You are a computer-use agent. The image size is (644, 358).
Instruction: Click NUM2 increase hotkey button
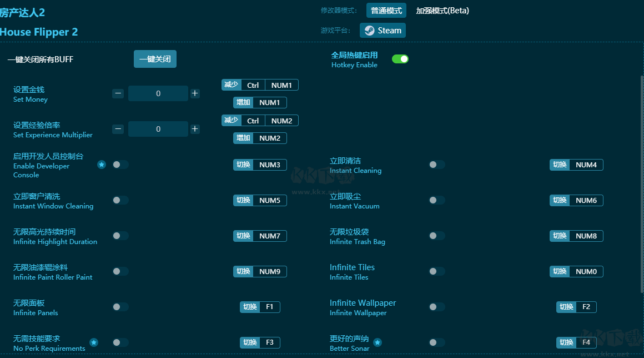coord(260,138)
